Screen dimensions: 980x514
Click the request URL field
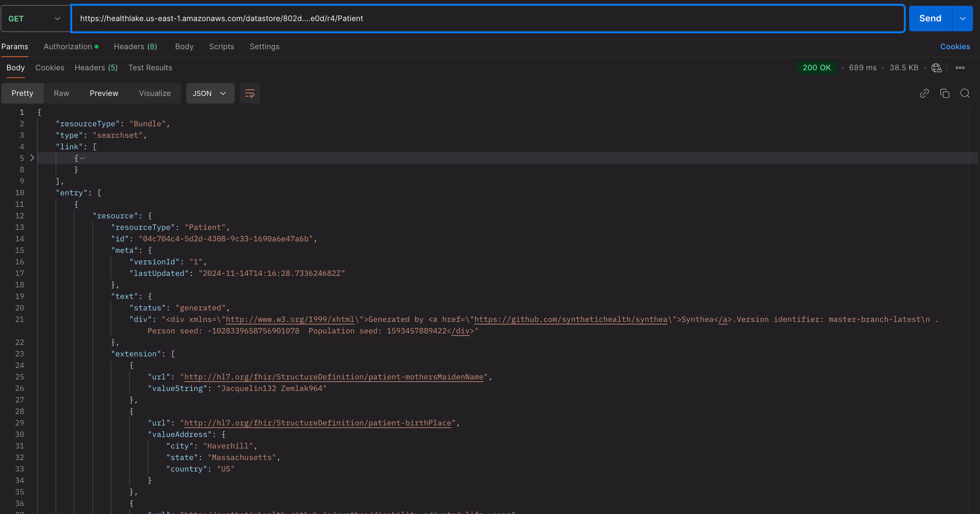click(488, 18)
